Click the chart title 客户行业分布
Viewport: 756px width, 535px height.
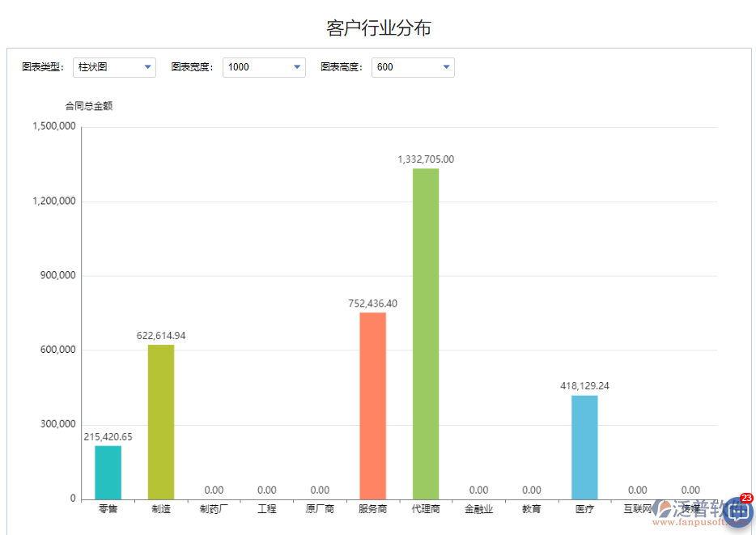[377, 27]
